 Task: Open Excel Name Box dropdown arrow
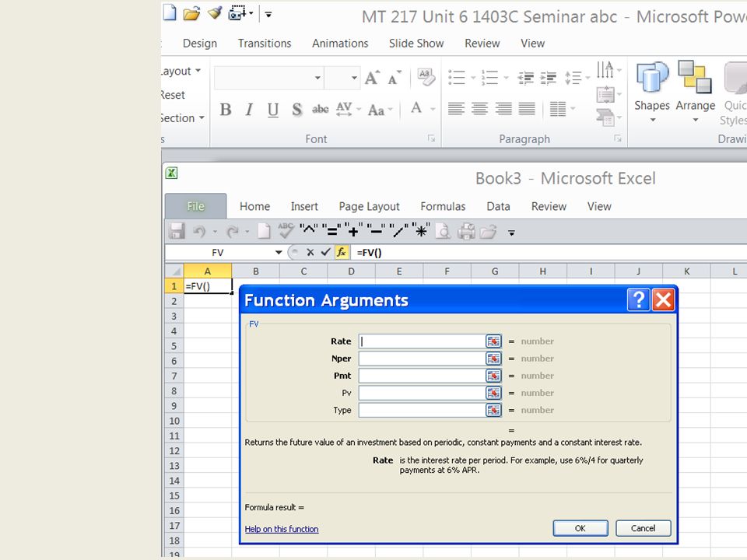[x=279, y=252]
